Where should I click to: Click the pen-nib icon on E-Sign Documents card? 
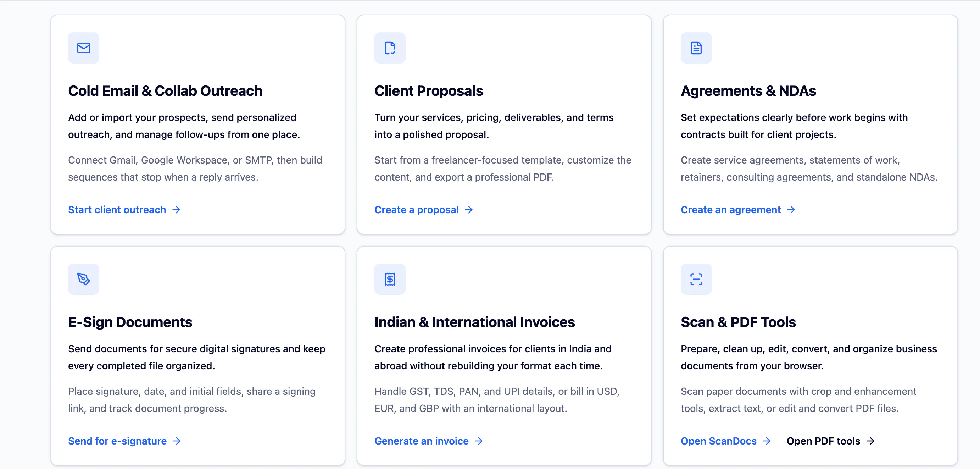point(84,279)
